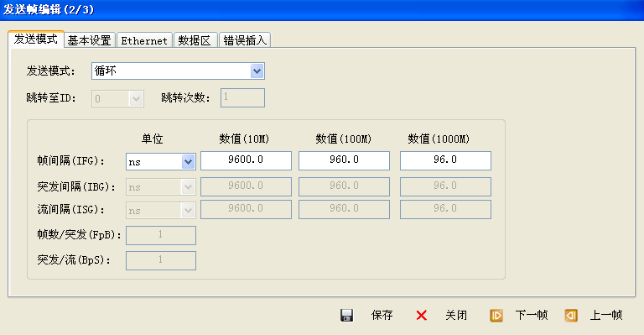644x335 pixels.
Task: Click the IBG 100M value field
Action: 344,186
